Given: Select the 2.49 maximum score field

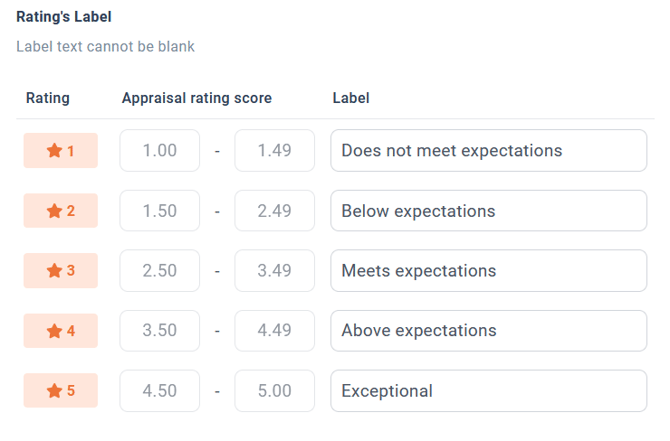Looking at the screenshot, I should [274, 211].
